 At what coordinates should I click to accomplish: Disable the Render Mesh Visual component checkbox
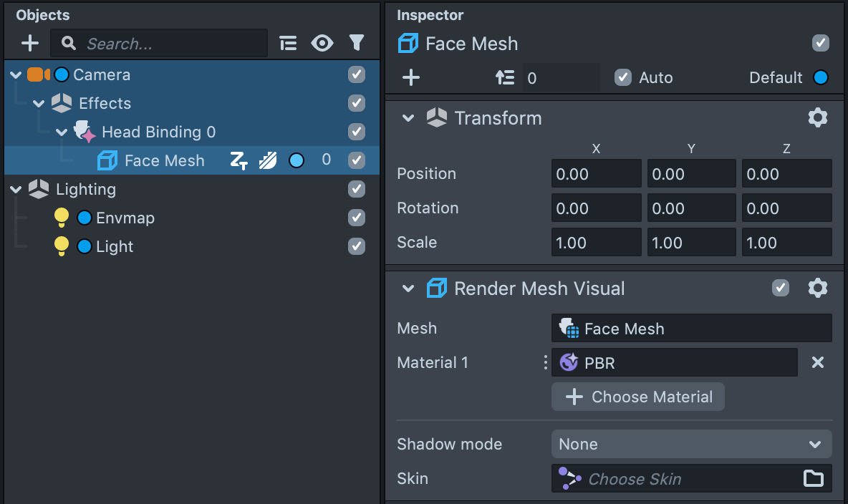pyautogui.click(x=781, y=289)
